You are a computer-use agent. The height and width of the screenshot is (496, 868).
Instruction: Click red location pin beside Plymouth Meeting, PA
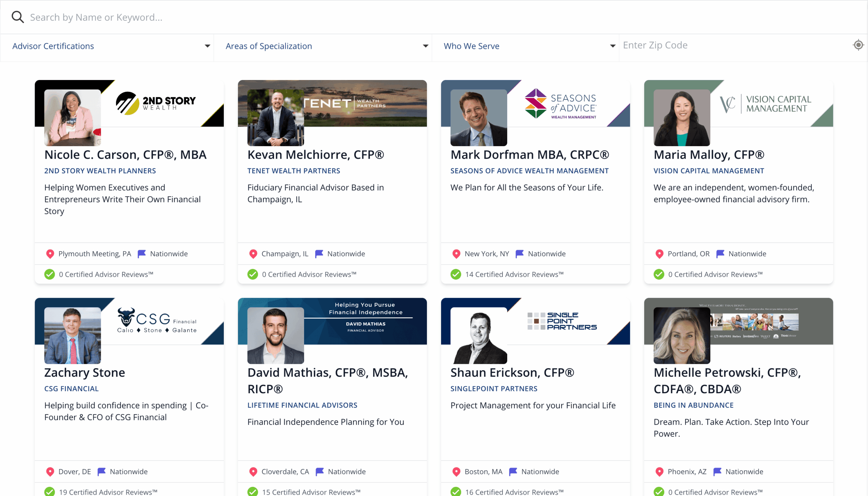click(x=50, y=254)
